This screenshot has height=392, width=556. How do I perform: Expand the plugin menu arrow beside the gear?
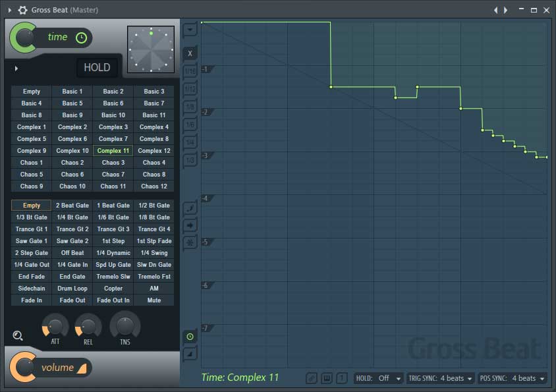pos(10,10)
